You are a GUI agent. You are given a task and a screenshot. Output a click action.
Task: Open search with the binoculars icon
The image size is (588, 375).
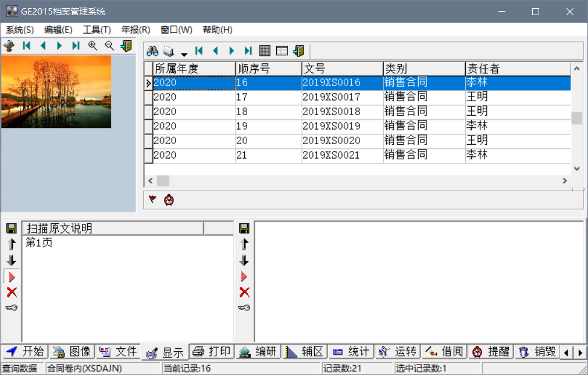(152, 51)
